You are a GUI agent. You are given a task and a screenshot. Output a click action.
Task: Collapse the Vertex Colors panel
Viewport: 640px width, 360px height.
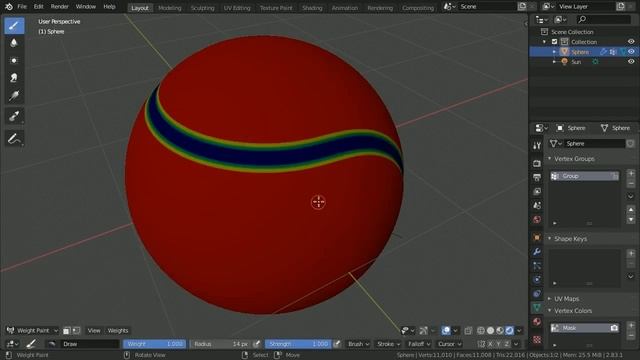[x=549, y=311]
